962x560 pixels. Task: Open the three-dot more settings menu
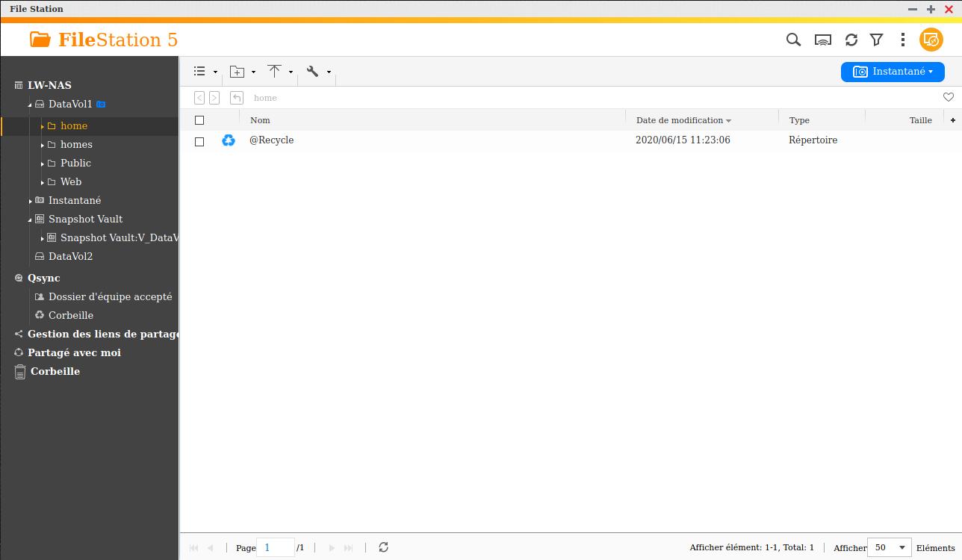click(903, 40)
